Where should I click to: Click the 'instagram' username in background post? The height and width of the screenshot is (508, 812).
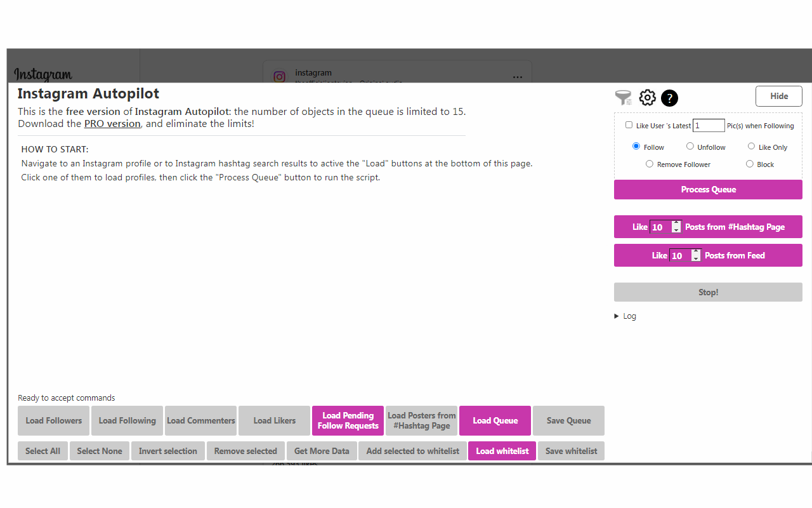tap(313, 73)
